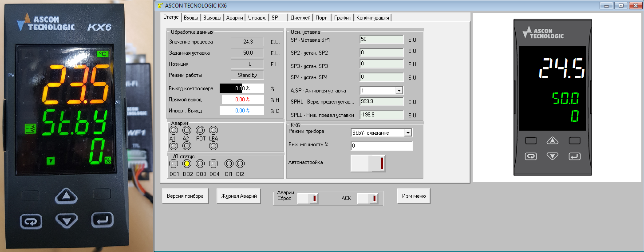This screenshot has height=252, width=644.
Task: Go to the Дисплей tab
Action: click(301, 18)
